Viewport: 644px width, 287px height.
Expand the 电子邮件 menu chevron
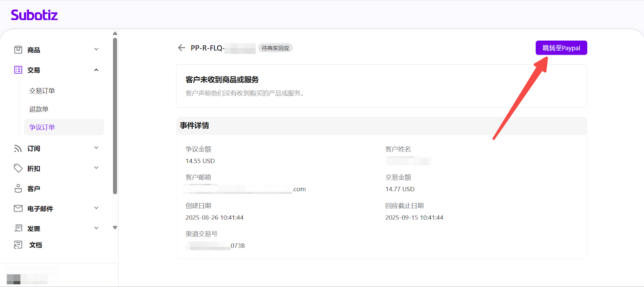pos(96,208)
